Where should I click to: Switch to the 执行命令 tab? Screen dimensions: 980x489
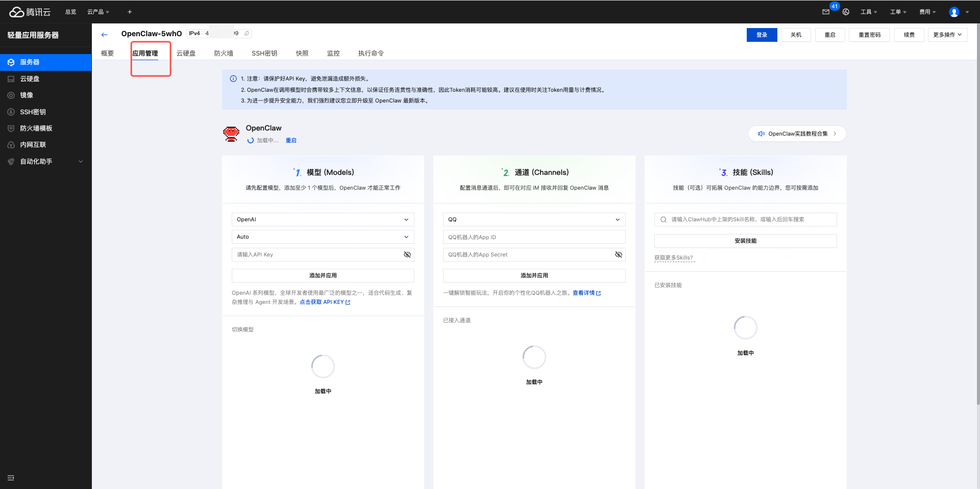tap(371, 54)
